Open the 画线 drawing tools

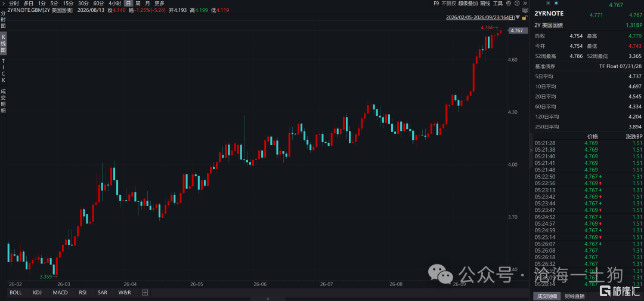point(485,4)
